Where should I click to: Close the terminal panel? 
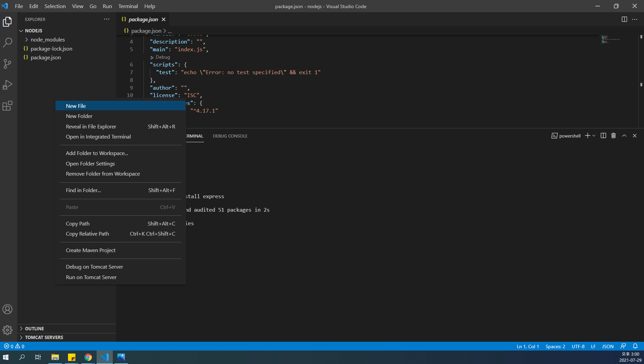[x=635, y=135]
